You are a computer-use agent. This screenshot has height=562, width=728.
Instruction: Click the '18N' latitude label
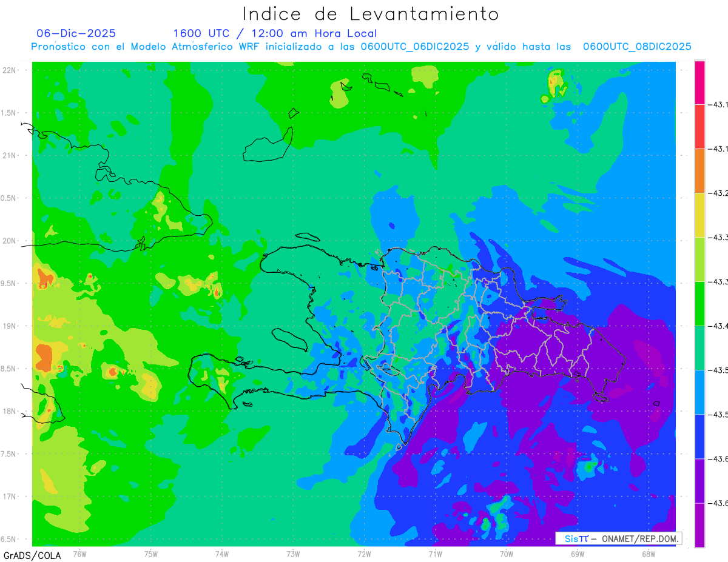click(x=8, y=411)
